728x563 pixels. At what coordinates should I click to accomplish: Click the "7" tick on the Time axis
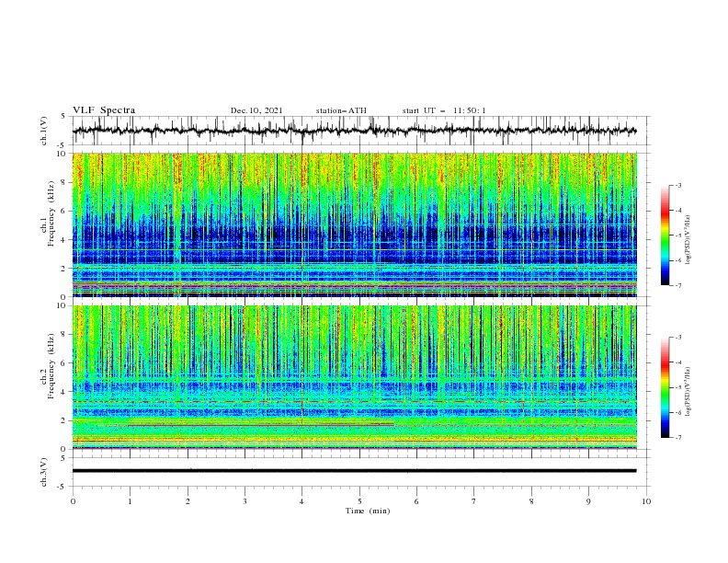474,501
